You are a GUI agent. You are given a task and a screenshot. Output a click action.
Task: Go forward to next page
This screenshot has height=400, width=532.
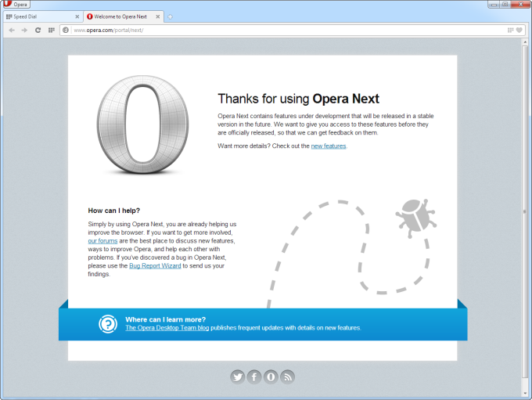pyautogui.click(x=24, y=31)
